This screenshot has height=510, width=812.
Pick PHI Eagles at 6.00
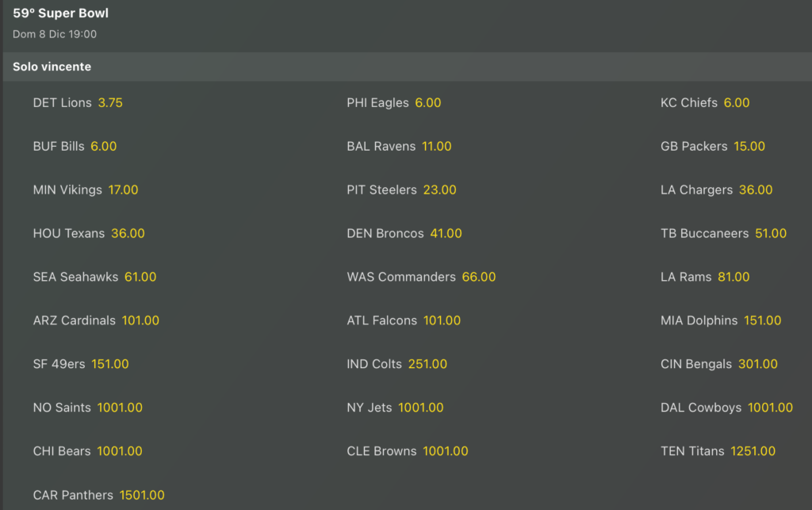(427, 103)
